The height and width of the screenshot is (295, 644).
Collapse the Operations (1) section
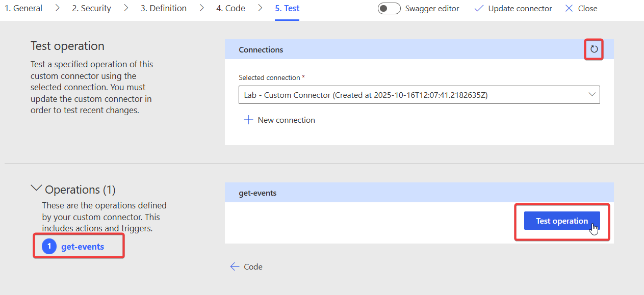(36, 189)
